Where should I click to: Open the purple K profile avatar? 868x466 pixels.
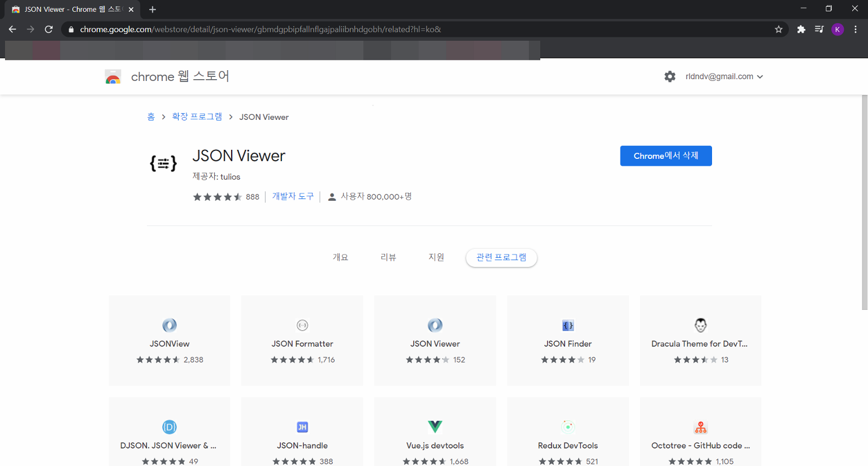click(837, 29)
